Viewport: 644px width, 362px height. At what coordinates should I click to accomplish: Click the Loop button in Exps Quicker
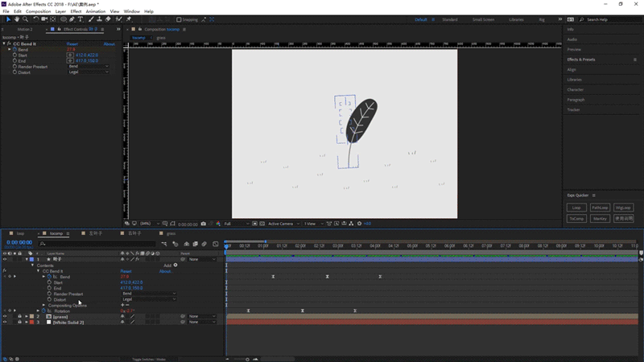click(x=576, y=208)
